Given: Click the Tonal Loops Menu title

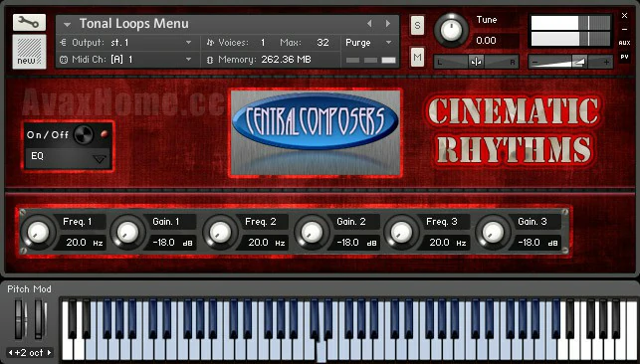Looking at the screenshot, I should (x=134, y=24).
